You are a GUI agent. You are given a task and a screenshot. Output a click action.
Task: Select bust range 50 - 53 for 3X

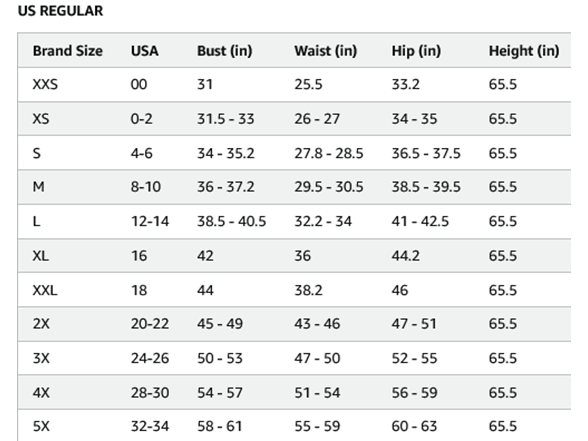pos(220,358)
